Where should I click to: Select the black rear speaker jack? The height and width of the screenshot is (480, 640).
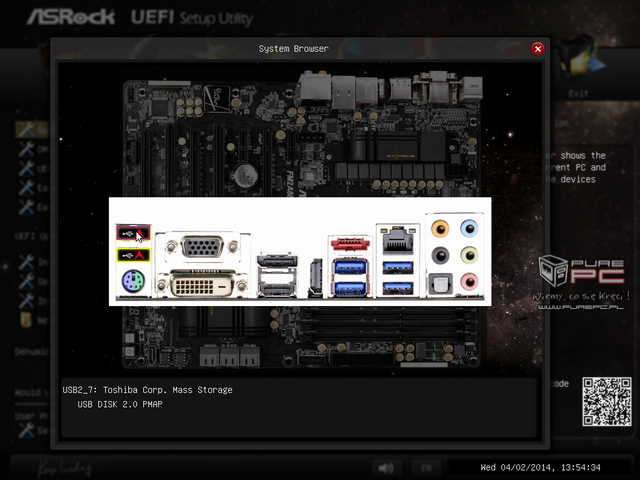point(440,256)
